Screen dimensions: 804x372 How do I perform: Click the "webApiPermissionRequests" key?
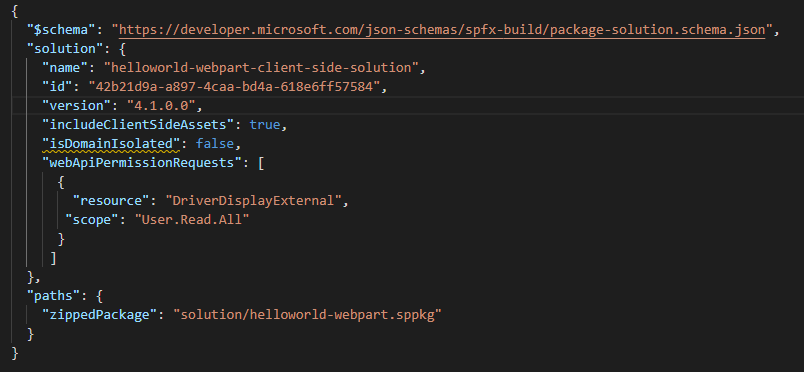pos(142,163)
